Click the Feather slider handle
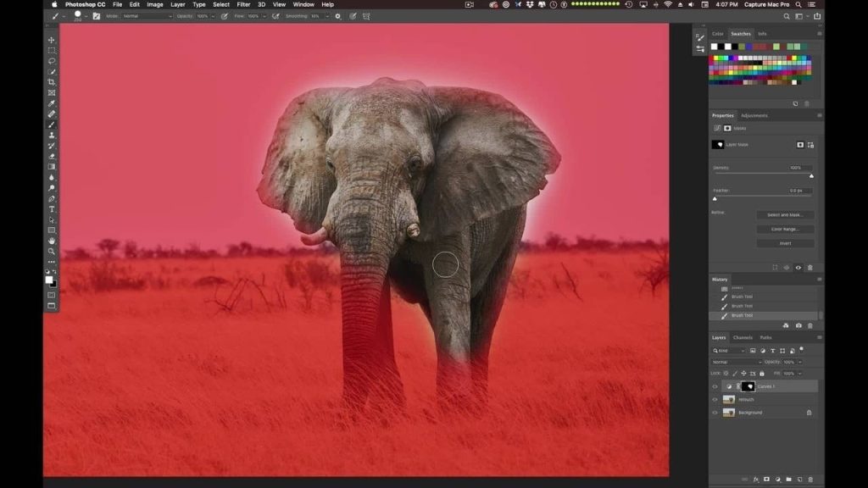Image resolution: width=868 pixels, height=488 pixels. coord(715,198)
